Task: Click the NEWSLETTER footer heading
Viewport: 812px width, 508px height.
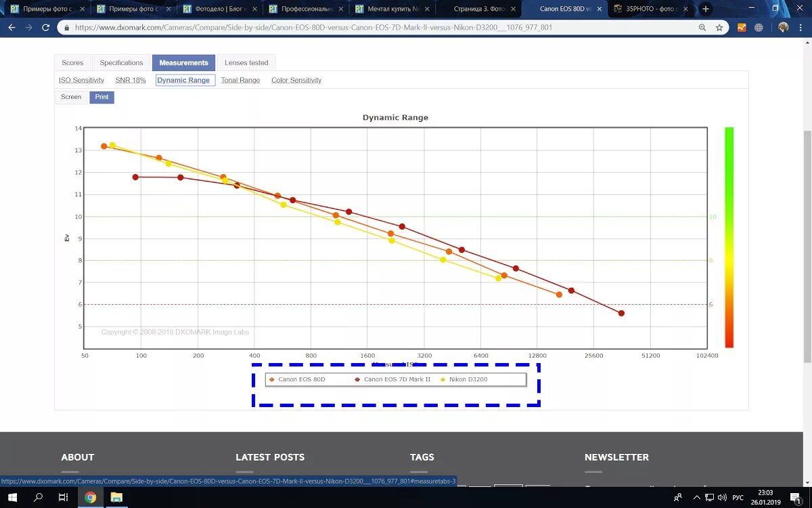Action: point(616,457)
